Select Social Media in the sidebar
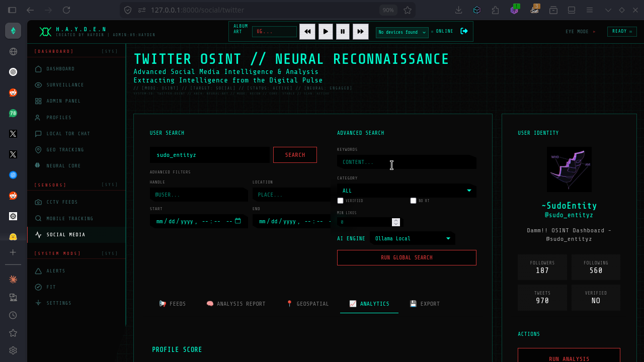The image size is (644, 362). coord(76,235)
